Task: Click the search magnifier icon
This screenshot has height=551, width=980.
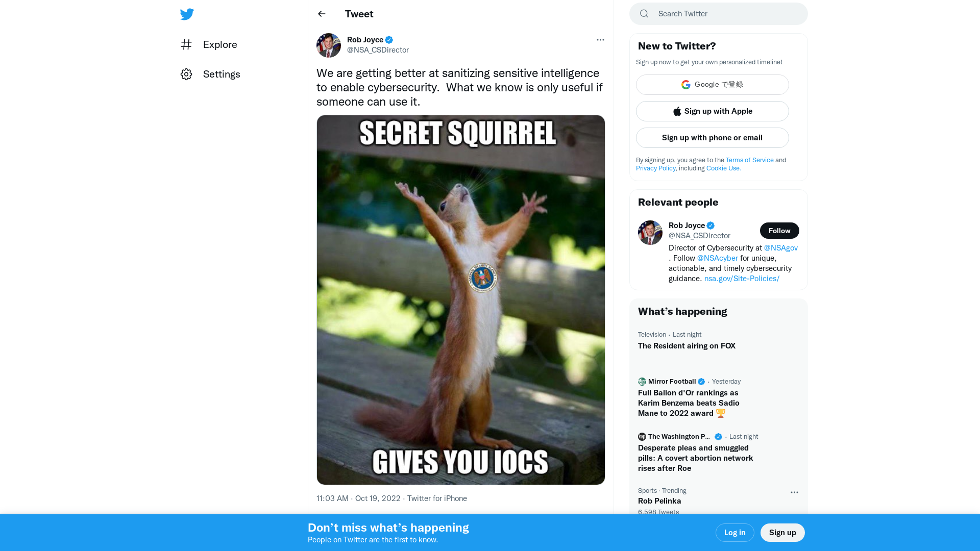Action: 644,13
